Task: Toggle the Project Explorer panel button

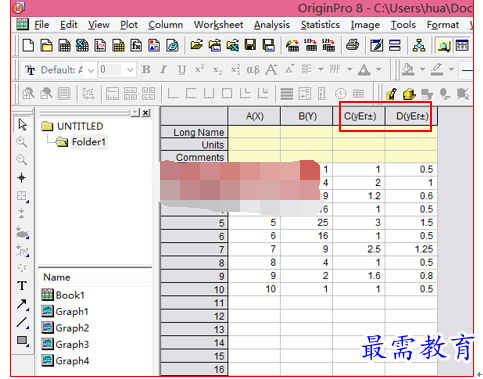Action: 444,45
